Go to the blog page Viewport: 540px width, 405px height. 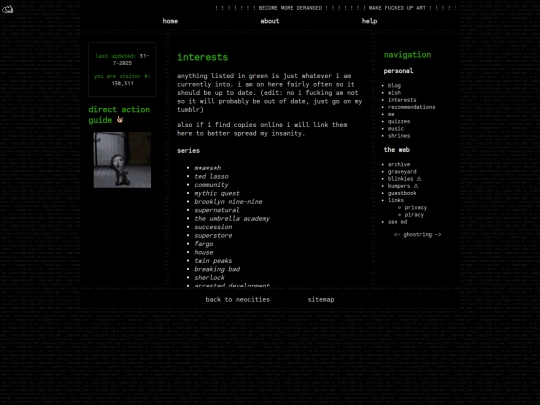pos(394,85)
